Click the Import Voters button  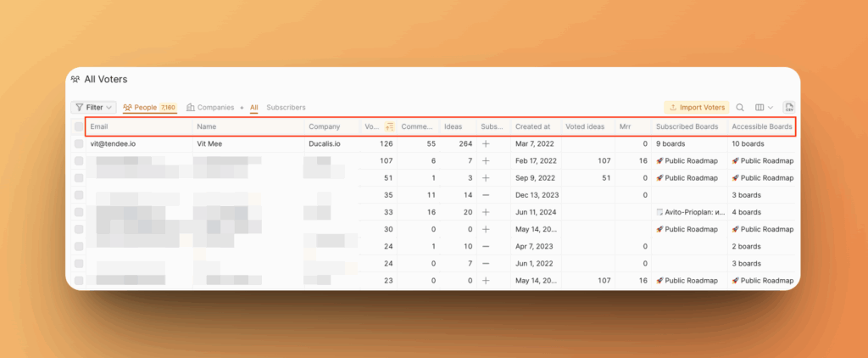coord(697,108)
